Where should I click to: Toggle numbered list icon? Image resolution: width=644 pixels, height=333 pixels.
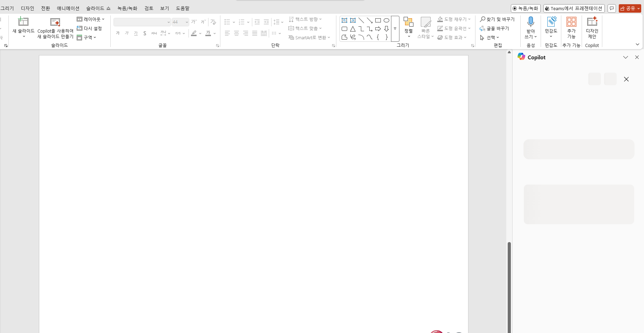(242, 22)
